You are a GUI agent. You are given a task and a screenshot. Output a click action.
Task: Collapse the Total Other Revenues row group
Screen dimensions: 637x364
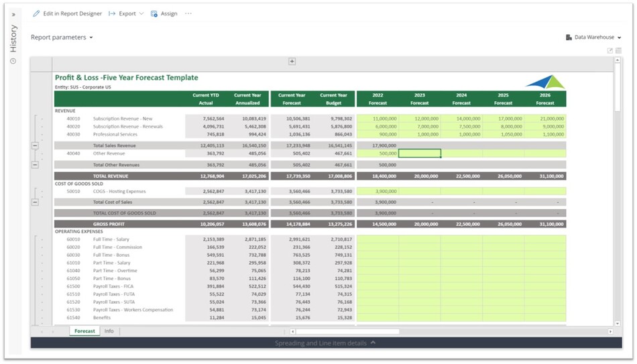(35, 164)
